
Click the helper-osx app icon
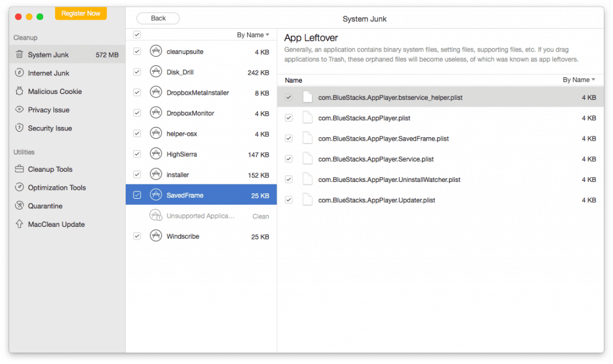point(156,134)
